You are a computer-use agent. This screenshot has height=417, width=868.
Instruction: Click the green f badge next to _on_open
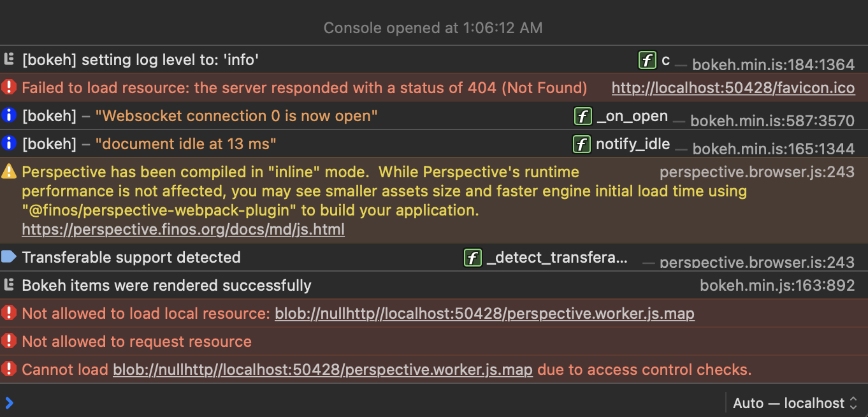(x=582, y=116)
